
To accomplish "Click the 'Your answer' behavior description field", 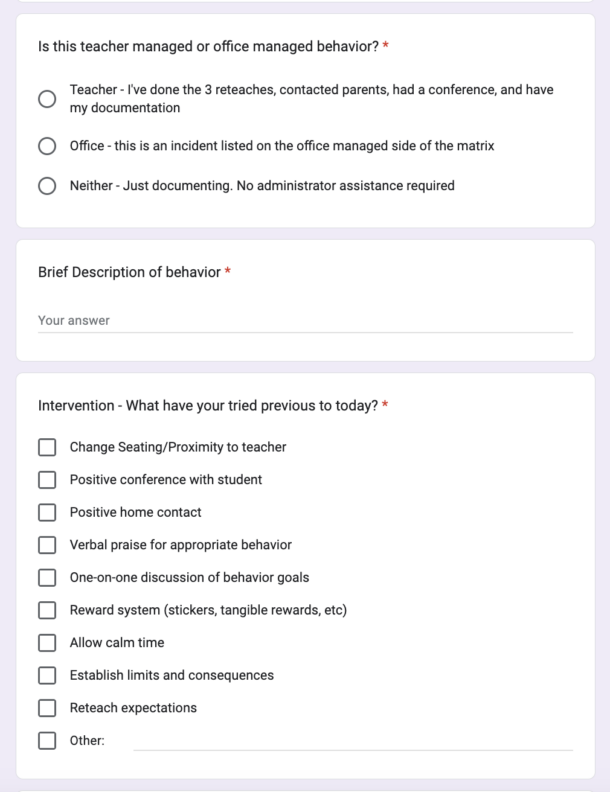I will point(305,321).
